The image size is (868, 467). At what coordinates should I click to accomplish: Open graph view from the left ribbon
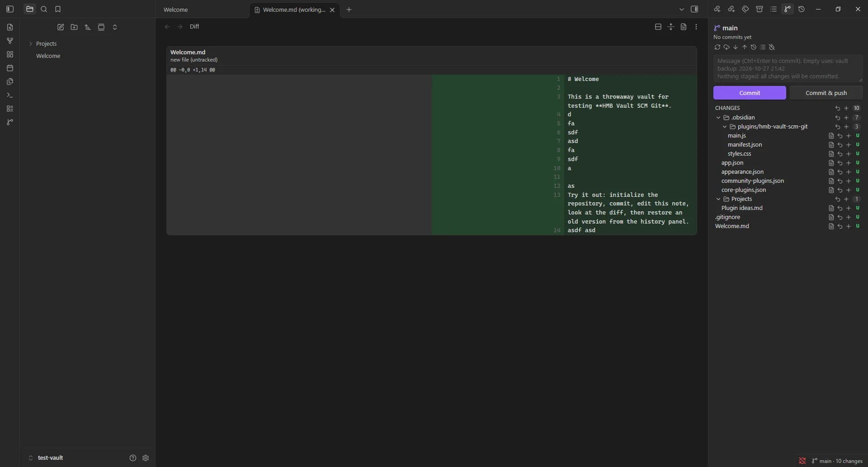coord(10,41)
